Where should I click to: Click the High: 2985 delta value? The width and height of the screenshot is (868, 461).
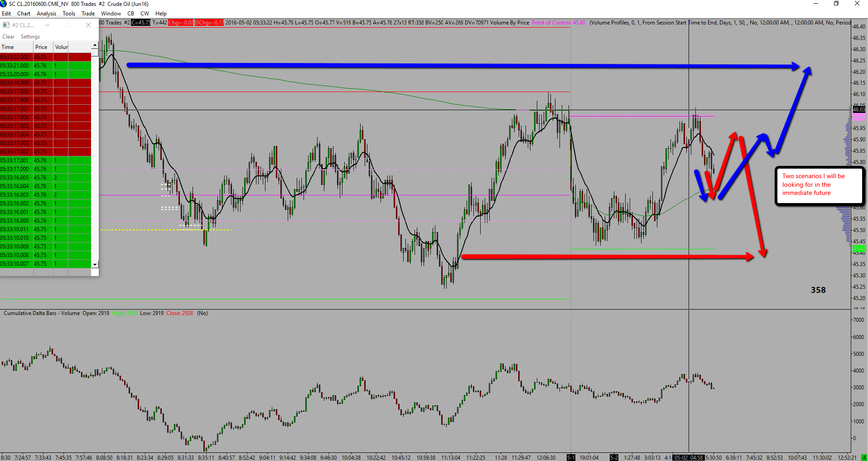point(125,313)
